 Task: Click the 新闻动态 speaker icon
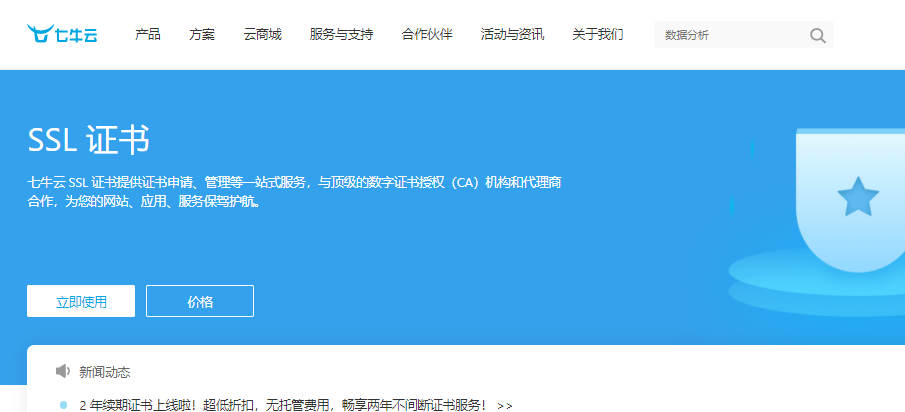[x=62, y=371]
